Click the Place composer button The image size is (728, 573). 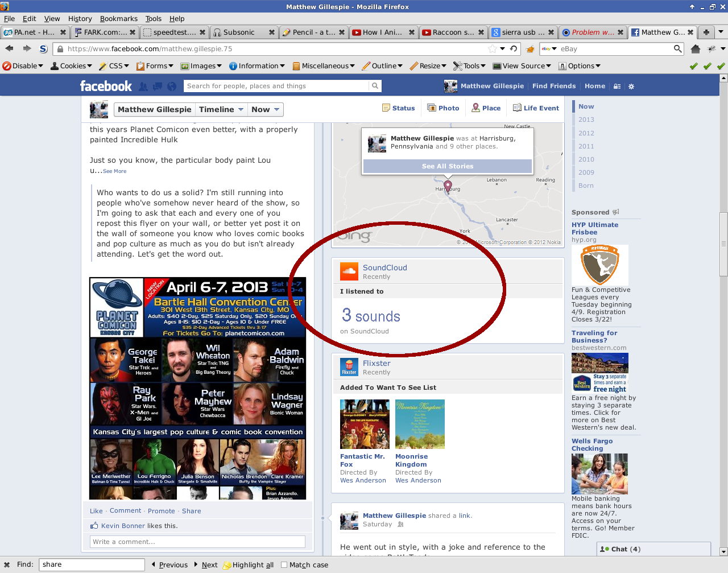click(486, 108)
